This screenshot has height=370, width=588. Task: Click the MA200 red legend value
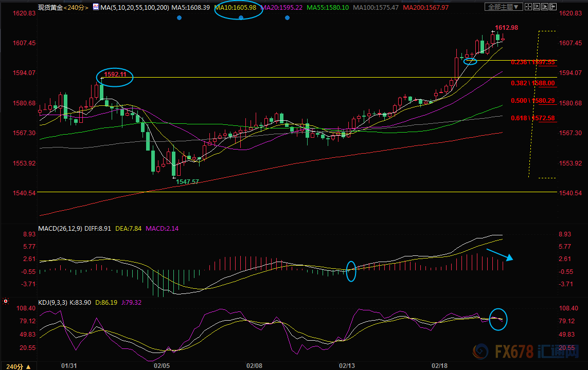(x=425, y=7)
